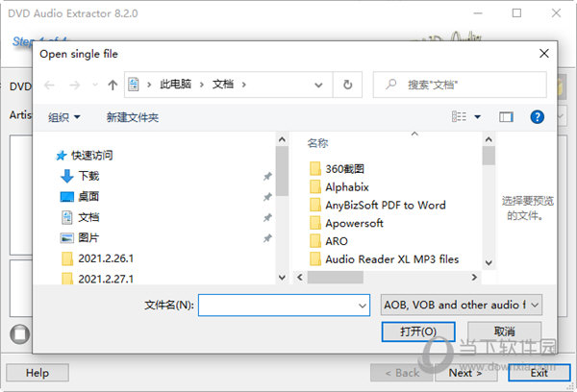Select Audio Reader XL MP3 files folder

click(384, 259)
